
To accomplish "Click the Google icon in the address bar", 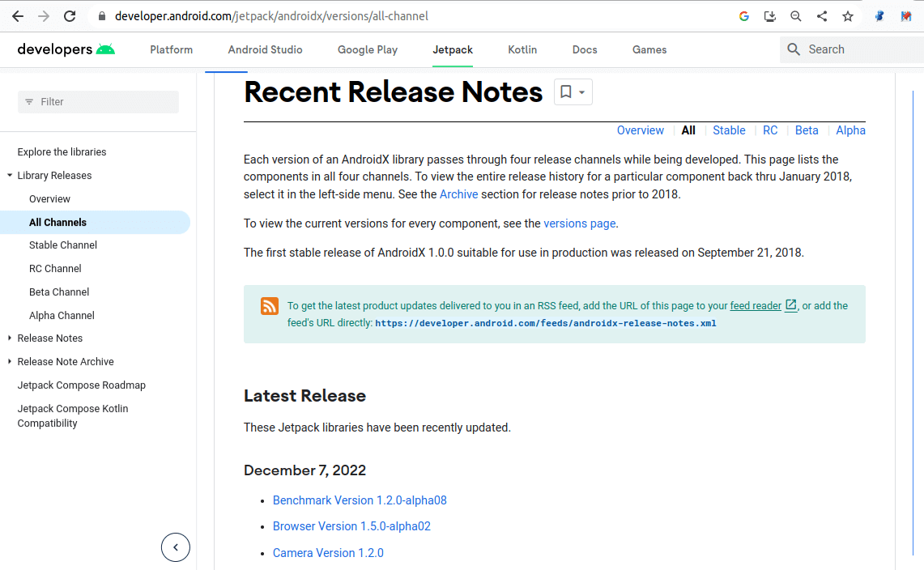I will [x=743, y=15].
